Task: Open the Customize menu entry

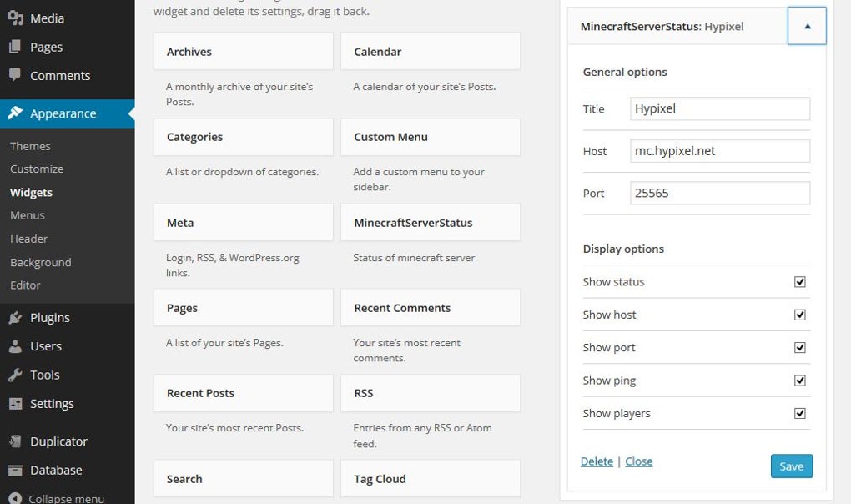Action: tap(36, 169)
